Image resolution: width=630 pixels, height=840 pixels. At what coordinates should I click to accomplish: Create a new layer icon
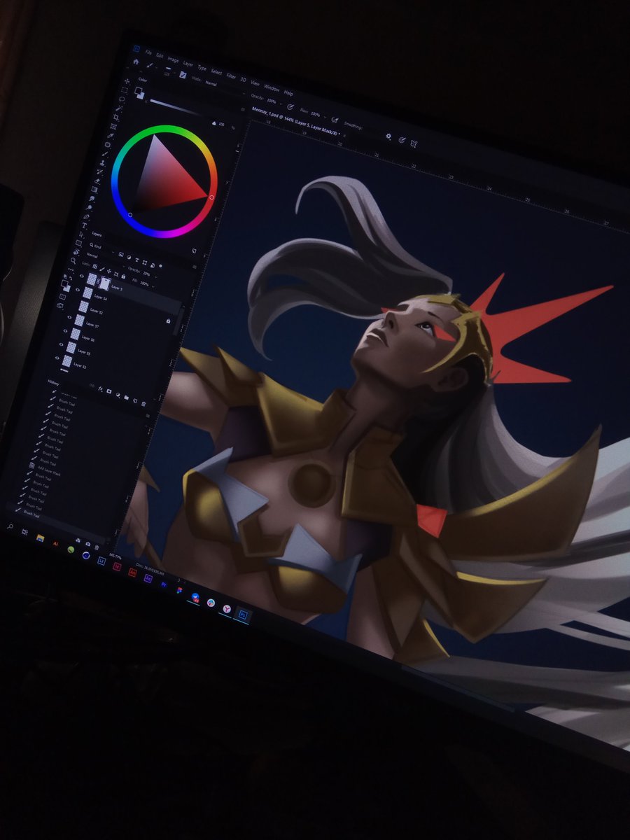point(134,400)
